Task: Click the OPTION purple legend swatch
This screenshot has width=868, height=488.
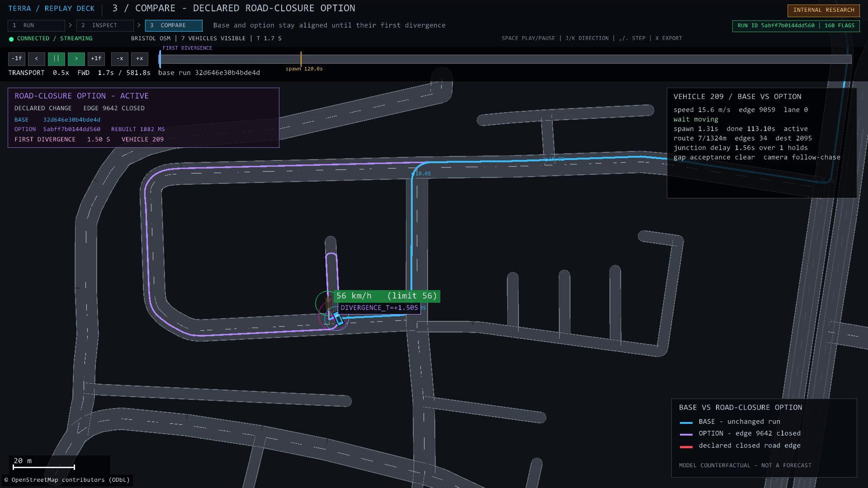Action: tap(686, 434)
